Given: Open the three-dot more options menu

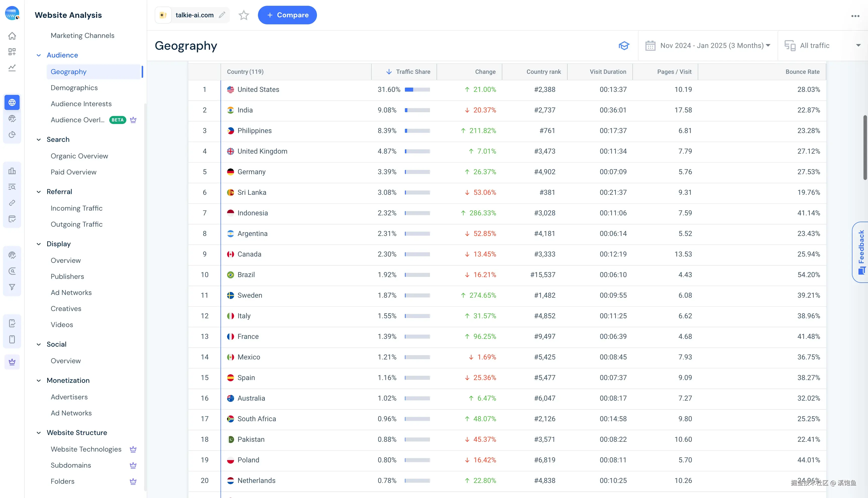Looking at the screenshot, I should click(855, 16).
